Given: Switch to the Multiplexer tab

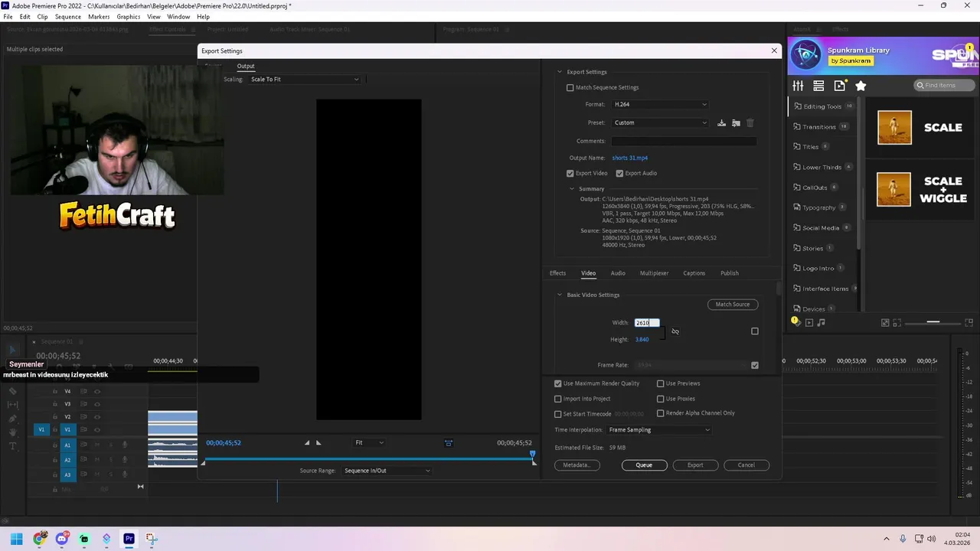Looking at the screenshot, I should (x=654, y=273).
